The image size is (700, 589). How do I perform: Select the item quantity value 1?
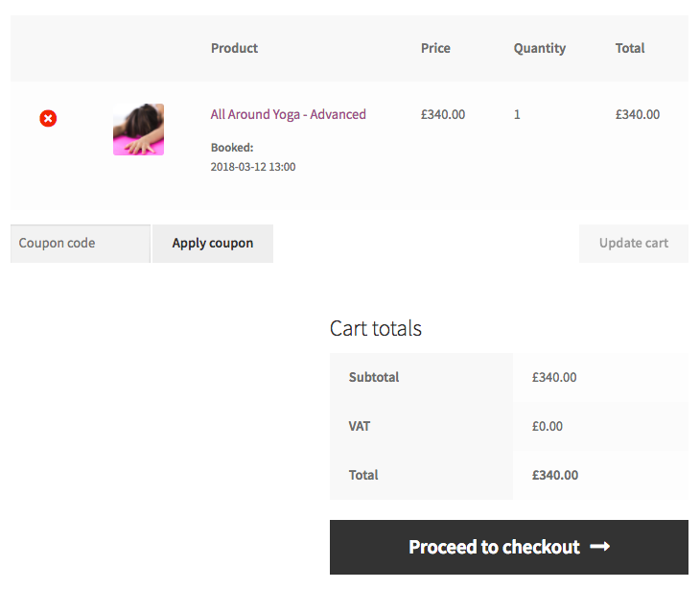coord(517,114)
